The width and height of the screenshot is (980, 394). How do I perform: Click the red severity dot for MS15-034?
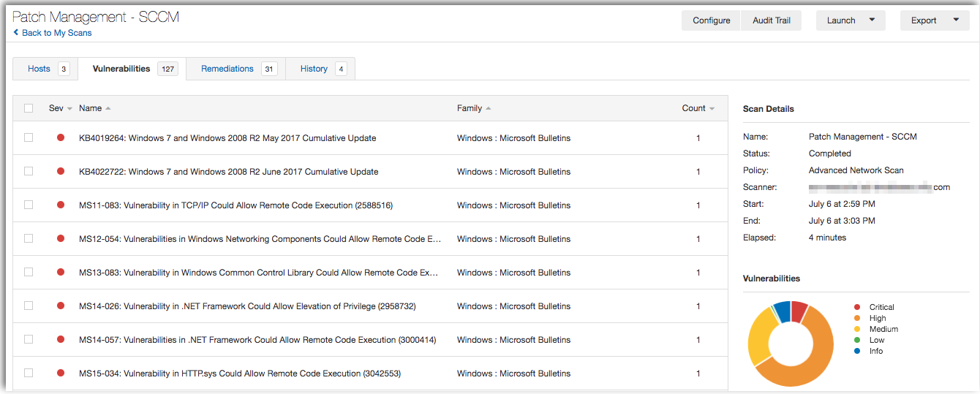tap(61, 373)
